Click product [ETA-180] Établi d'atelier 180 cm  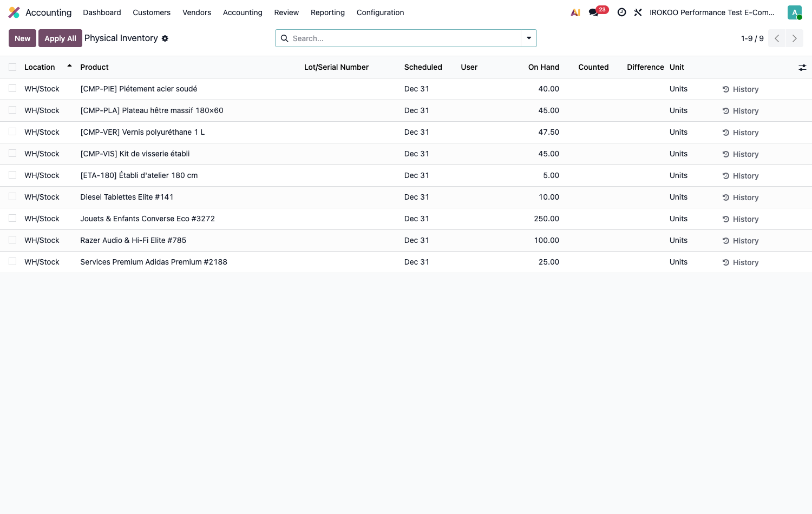click(139, 175)
